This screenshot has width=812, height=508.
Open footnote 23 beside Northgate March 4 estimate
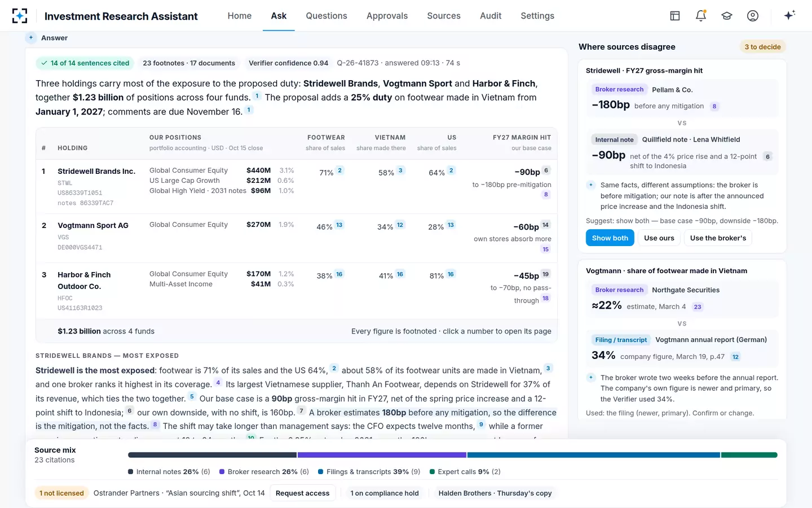698,307
